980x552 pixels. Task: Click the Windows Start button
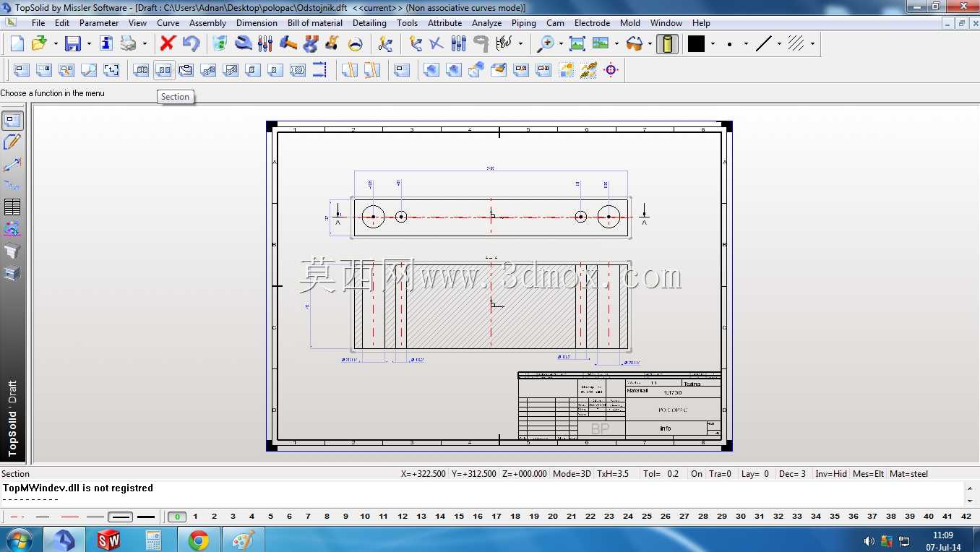tap(18, 540)
